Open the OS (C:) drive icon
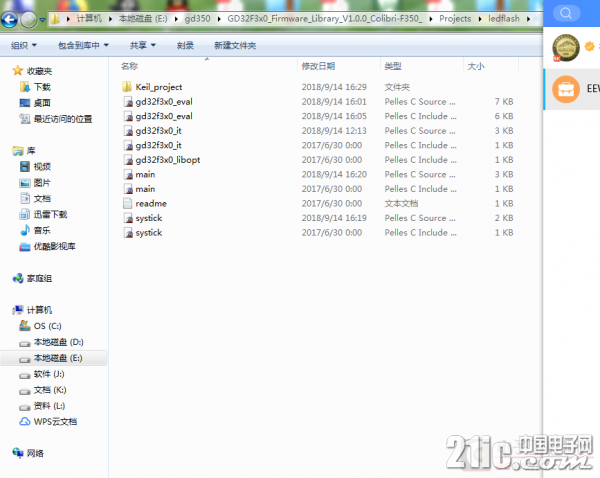600x478 pixels. 25,326
